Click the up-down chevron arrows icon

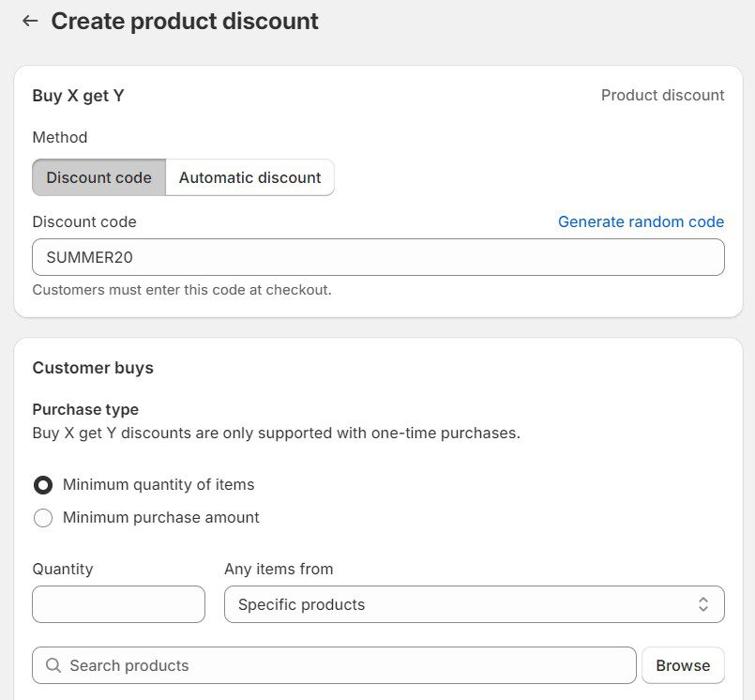click(703, 604)
